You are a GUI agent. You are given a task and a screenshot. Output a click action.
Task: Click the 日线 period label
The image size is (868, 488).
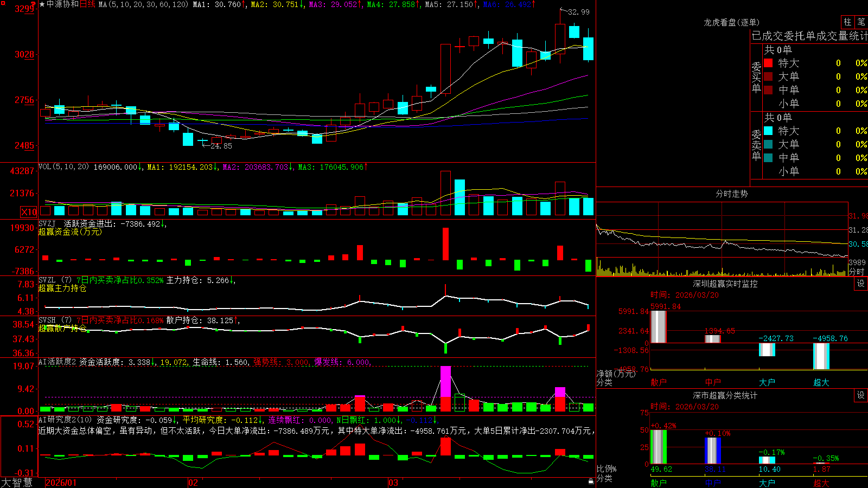(87, 4)
